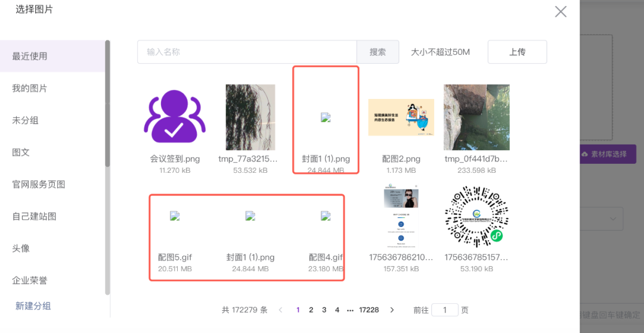Click pagination ellipsis to jump pages

(x=350, y=310)
